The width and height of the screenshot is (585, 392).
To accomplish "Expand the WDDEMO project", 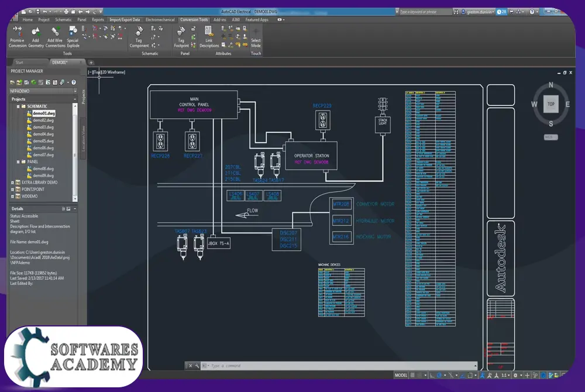I will (12, 196).
